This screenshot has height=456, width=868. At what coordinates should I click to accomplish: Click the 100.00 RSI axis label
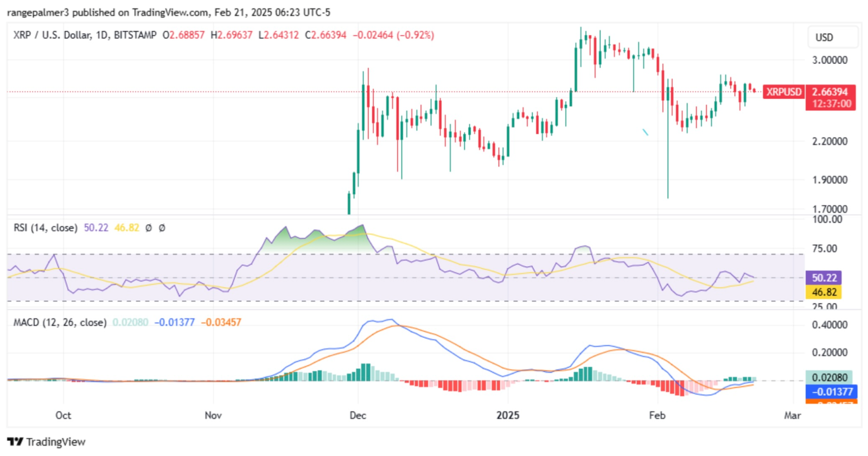827,219
